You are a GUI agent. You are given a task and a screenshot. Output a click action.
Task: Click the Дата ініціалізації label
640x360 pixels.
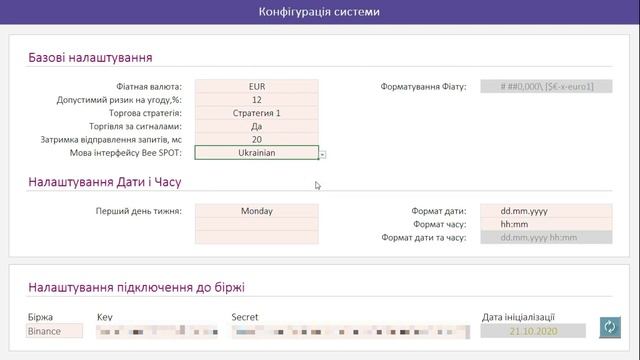click(x=518, y=317)
